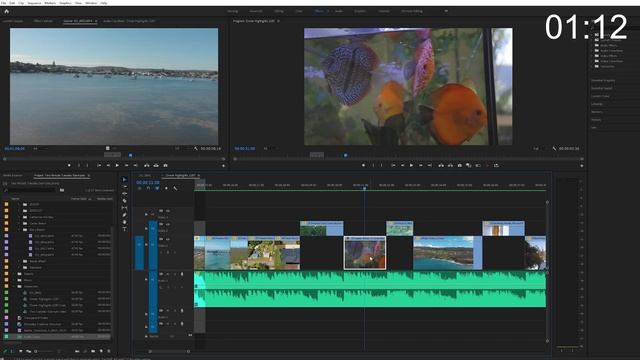Export a frame from the Program monitor
The image size is (640, 360).
pos(460,165)
